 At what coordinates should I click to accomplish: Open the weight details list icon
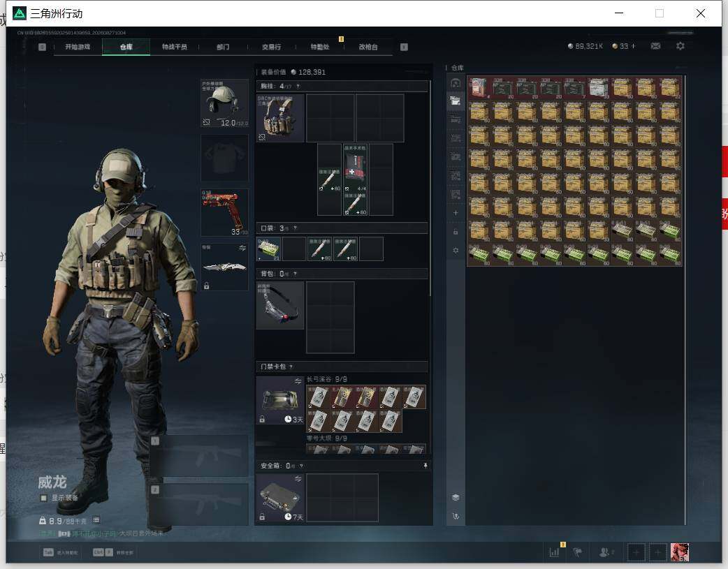pyautogui.click(x=96, y=520)
